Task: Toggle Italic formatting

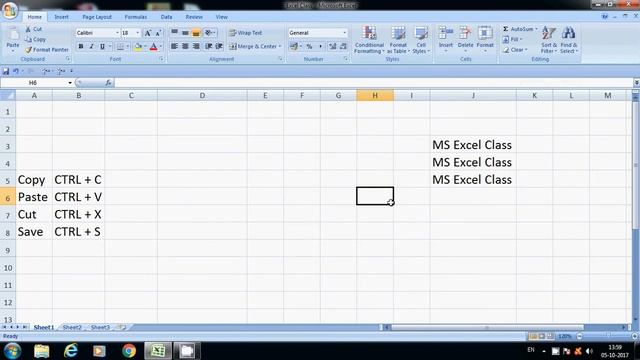Action: (91, 47)
